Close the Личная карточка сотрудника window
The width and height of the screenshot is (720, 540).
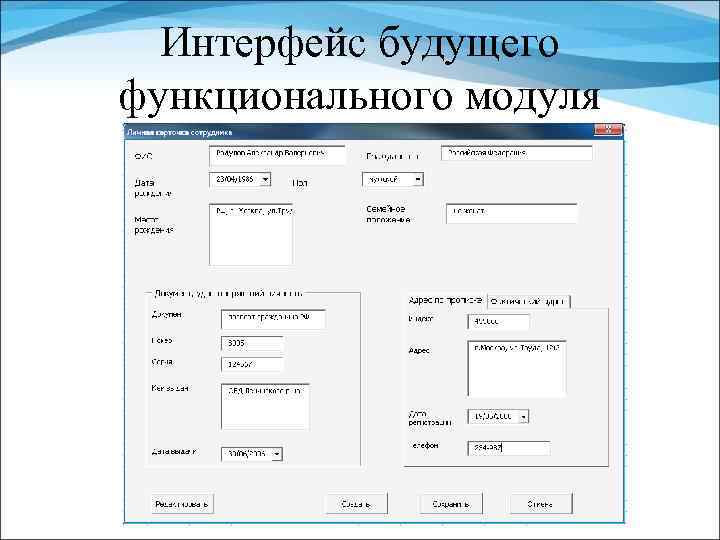coord(608,130)
